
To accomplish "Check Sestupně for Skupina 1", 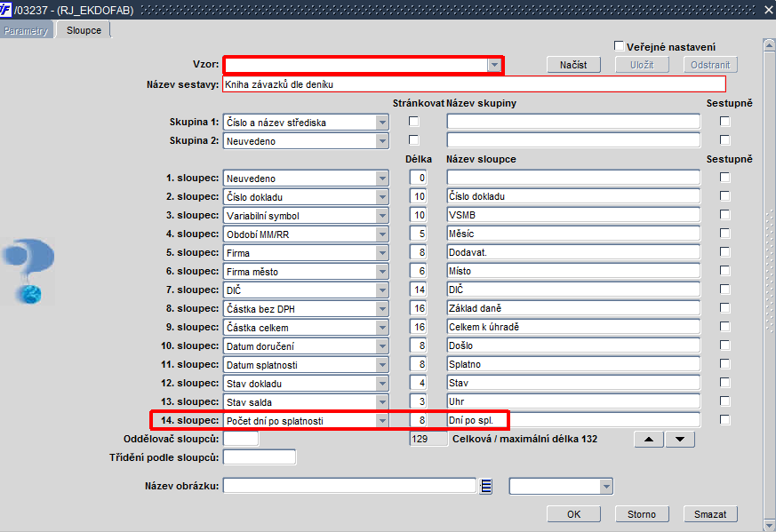I will pyautogui.click(x=725, y=121).
